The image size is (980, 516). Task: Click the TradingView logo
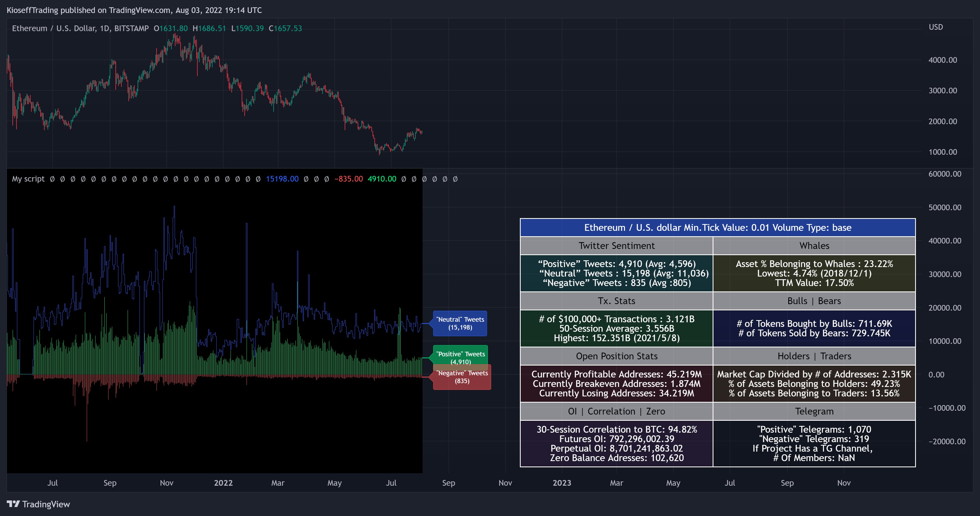pyautogui.click(x=38, y=504)
